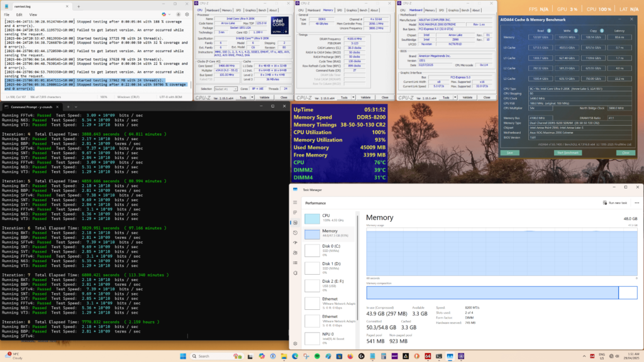Select Graphics tab in CPU-Z Memory window
This screenshot has height=362, width=644.
point(352,10)
